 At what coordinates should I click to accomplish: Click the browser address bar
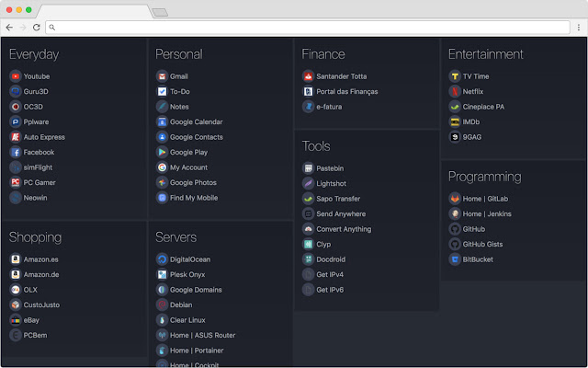[x=308, y=27]
